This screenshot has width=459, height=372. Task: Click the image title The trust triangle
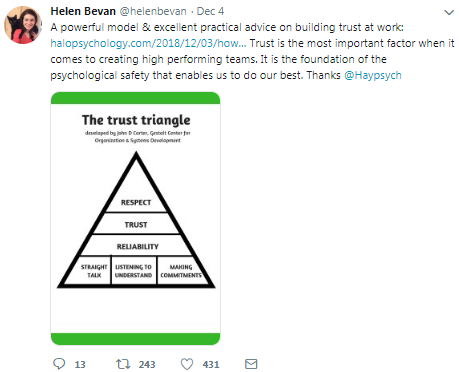136,120
